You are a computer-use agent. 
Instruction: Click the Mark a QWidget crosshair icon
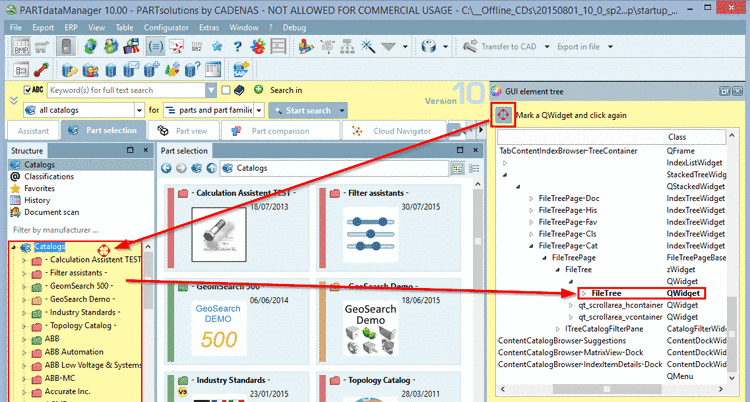click(503, 115)
